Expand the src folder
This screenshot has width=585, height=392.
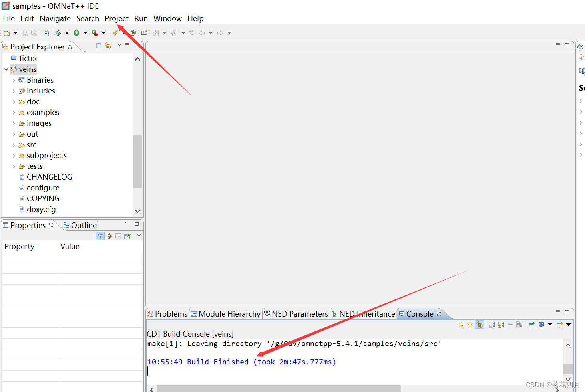[14, 145]
